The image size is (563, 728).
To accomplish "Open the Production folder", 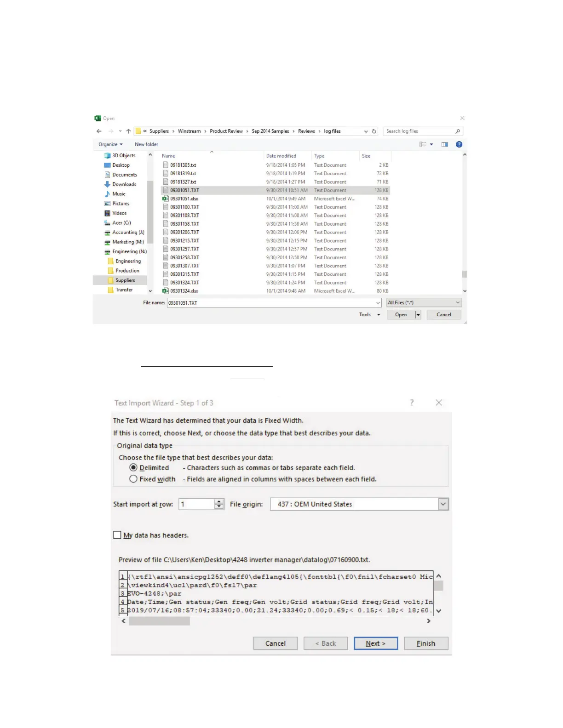I will (x=124, y=271).
